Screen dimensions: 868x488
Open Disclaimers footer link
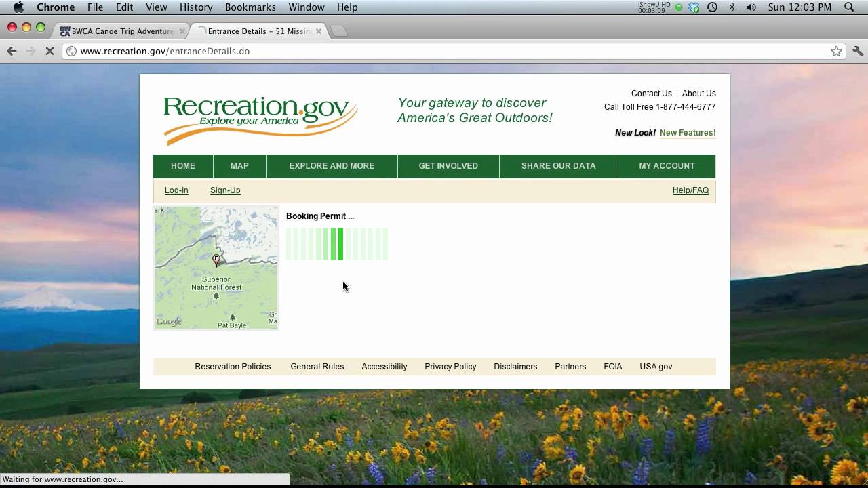(515, 367)
